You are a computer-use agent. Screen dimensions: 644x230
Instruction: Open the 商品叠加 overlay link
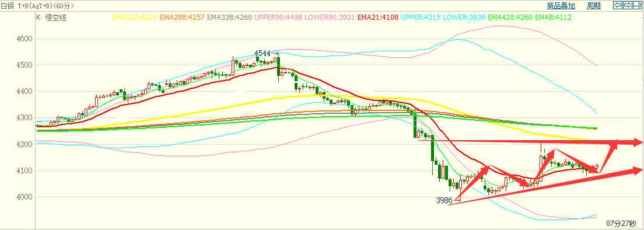(x=561, y=6)
